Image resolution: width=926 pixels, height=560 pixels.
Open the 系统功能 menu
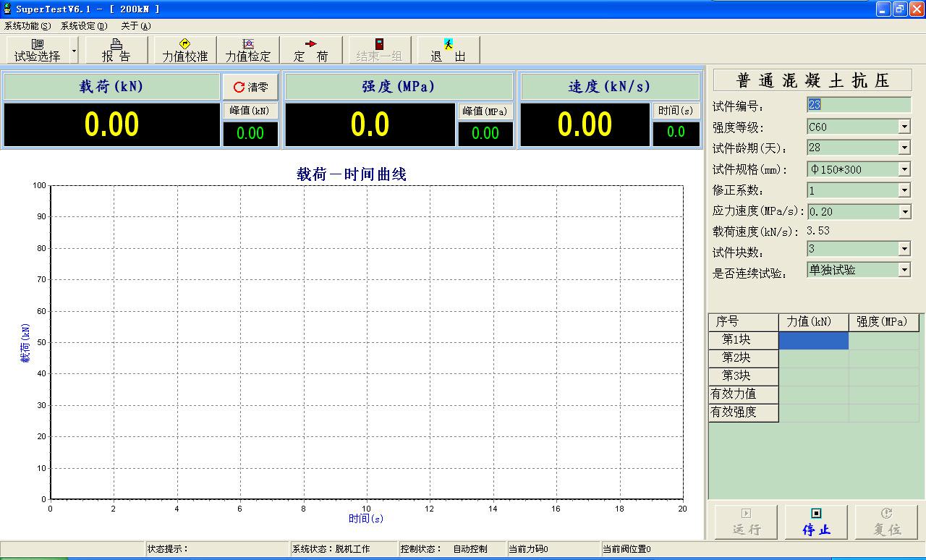coord(27,26)
